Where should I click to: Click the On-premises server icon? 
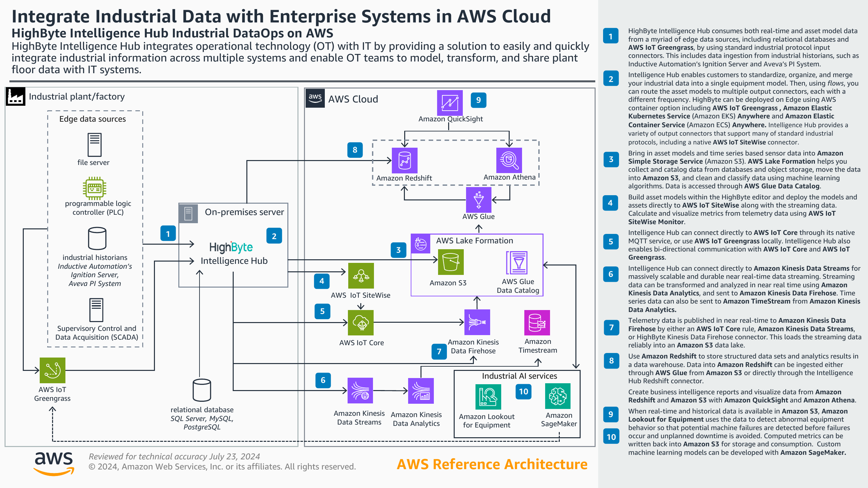[188, 213]
